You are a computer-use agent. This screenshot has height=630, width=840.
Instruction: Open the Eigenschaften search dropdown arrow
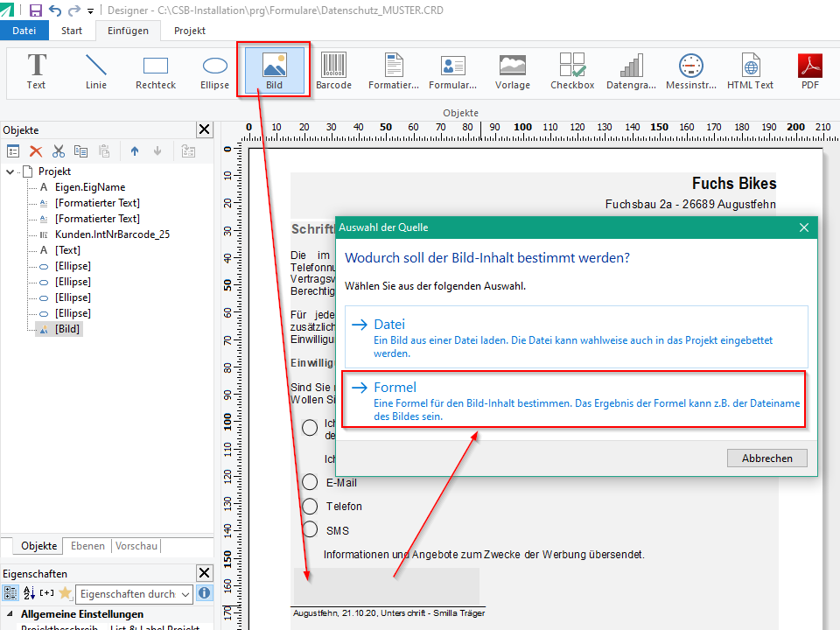point(185,594)
